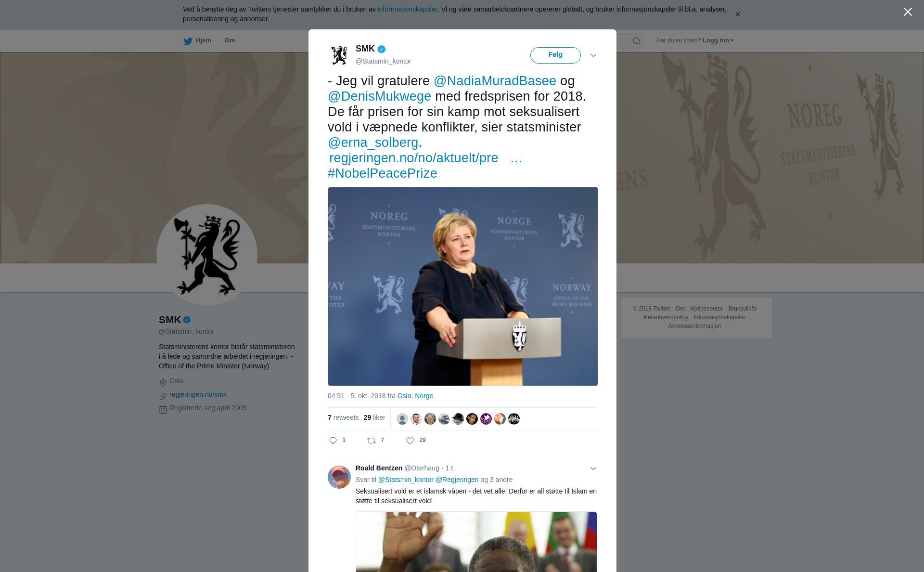Dismiss the cookie notice banner
The width and height of the screenshot is (924, 572).
tap(737, 14)
